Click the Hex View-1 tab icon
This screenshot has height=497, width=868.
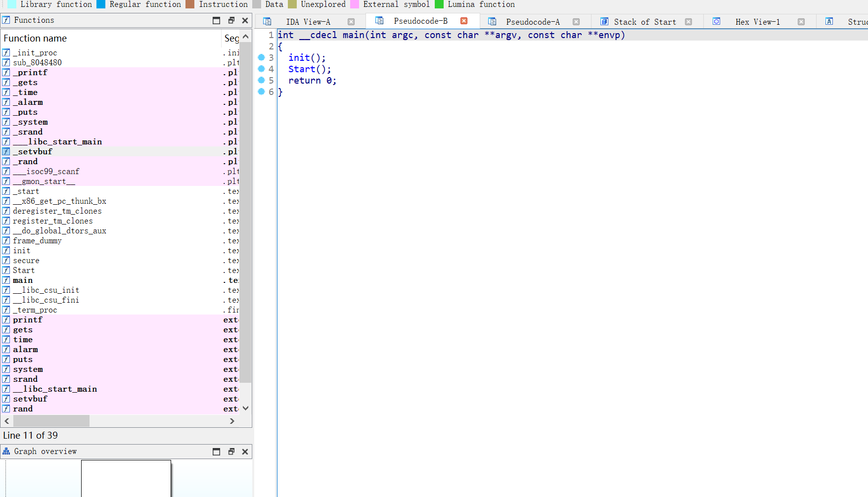coord(716,21)
